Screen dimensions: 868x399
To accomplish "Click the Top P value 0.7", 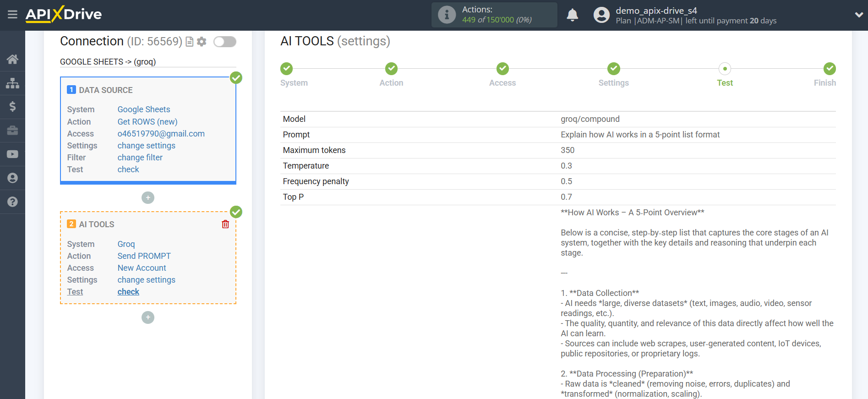I will 566,197.
